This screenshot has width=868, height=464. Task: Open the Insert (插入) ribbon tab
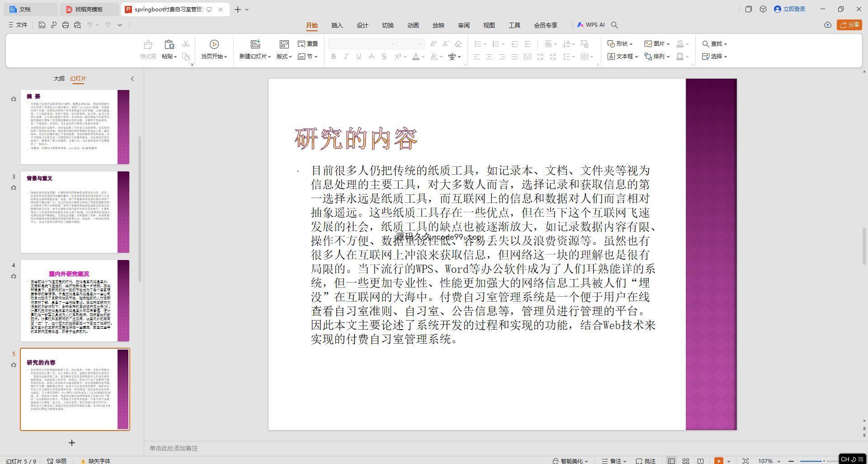tap(337, 25)
